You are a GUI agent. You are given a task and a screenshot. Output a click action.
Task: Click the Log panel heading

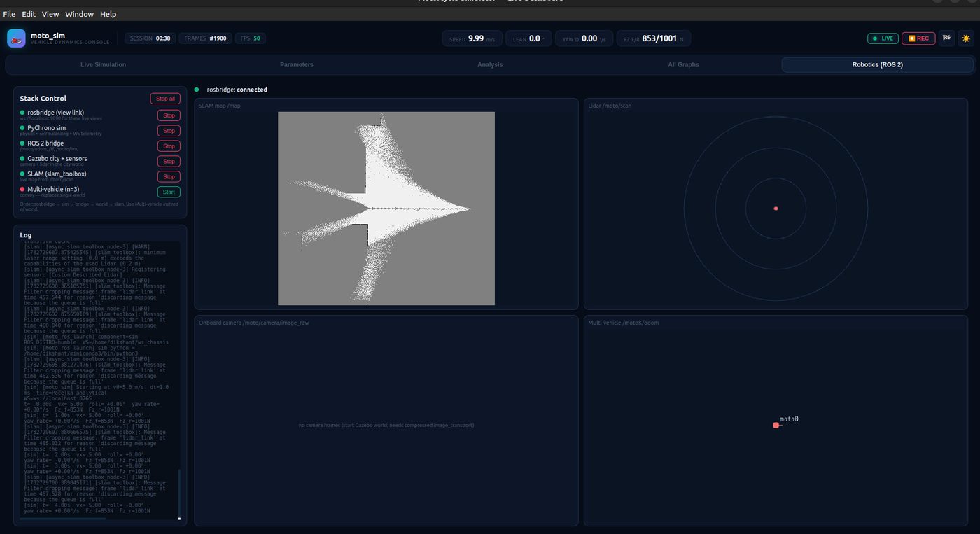coord(26,235)
